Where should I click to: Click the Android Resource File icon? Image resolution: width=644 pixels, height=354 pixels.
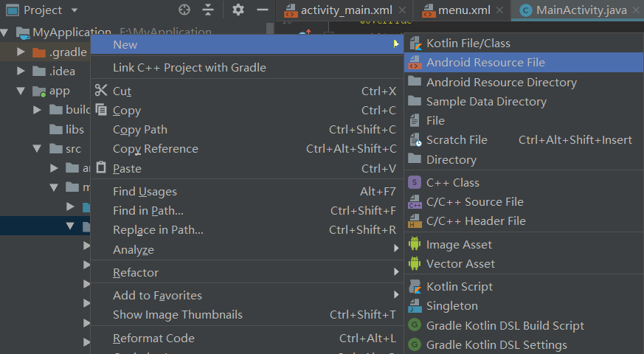pyautogui.click(x=415, y=63)
